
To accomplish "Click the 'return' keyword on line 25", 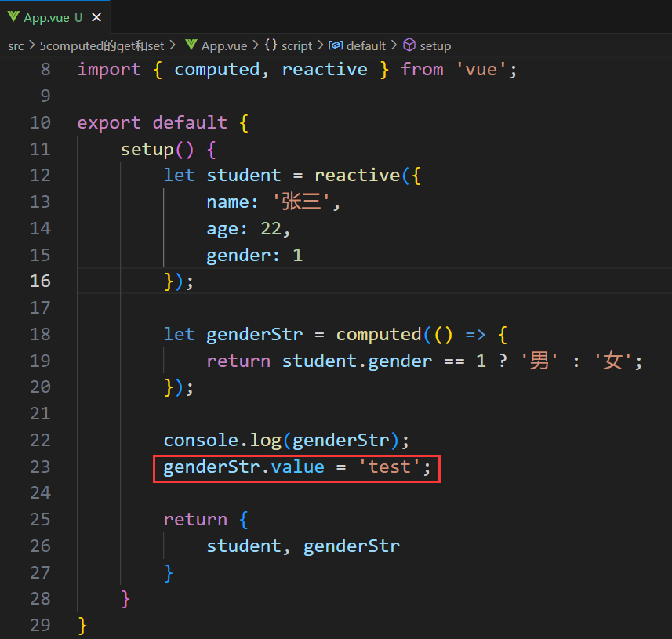I will coord(195,519).
